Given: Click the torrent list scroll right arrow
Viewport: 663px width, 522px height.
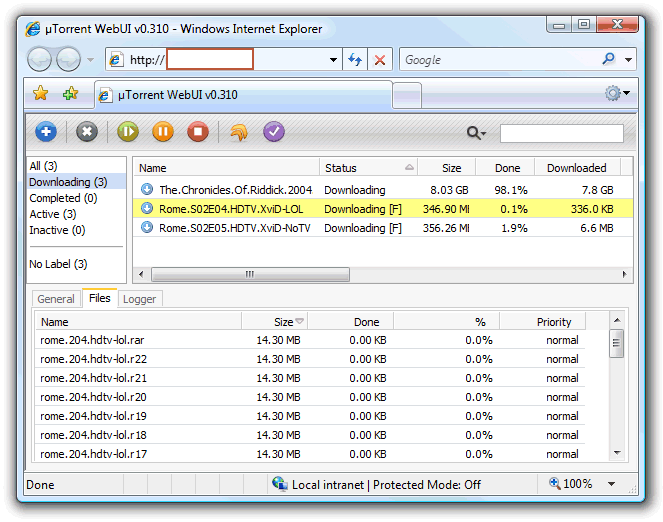Looking at the screenshot, I should click(625, 274).
